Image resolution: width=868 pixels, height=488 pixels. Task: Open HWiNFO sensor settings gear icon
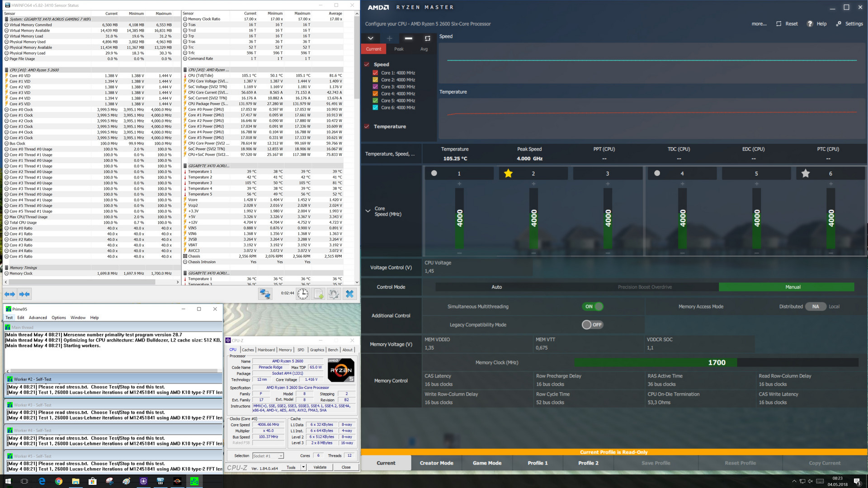coord(334,294)
